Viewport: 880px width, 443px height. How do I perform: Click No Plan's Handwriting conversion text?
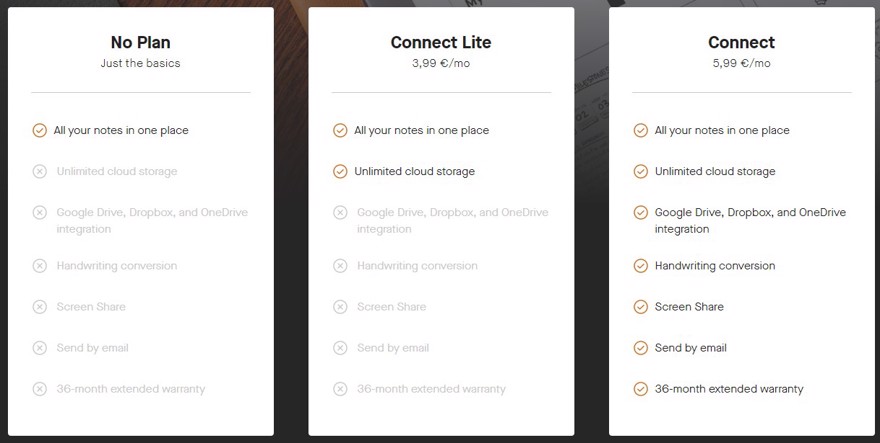tap(117, 266)
